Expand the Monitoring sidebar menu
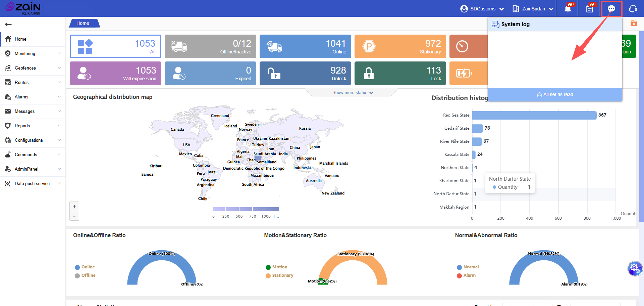 [x=33, y=54]
